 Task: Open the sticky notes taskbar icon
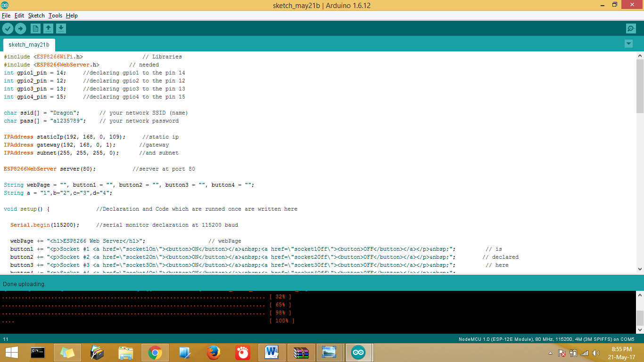click(x=67, y=352)
